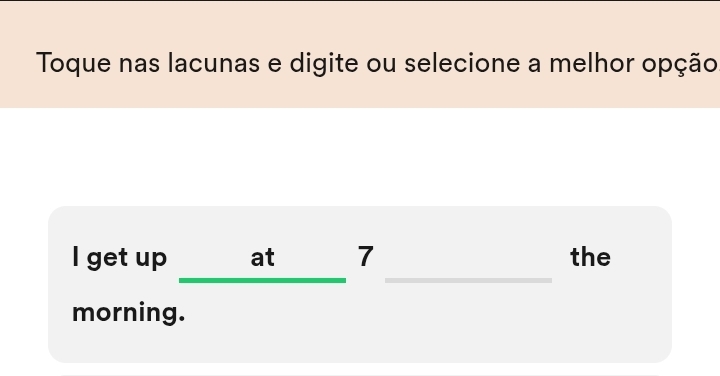Click the green underline beneath 'at'
Image resolution: width=720 pixels, height=376 pixels.
(262, 280)
